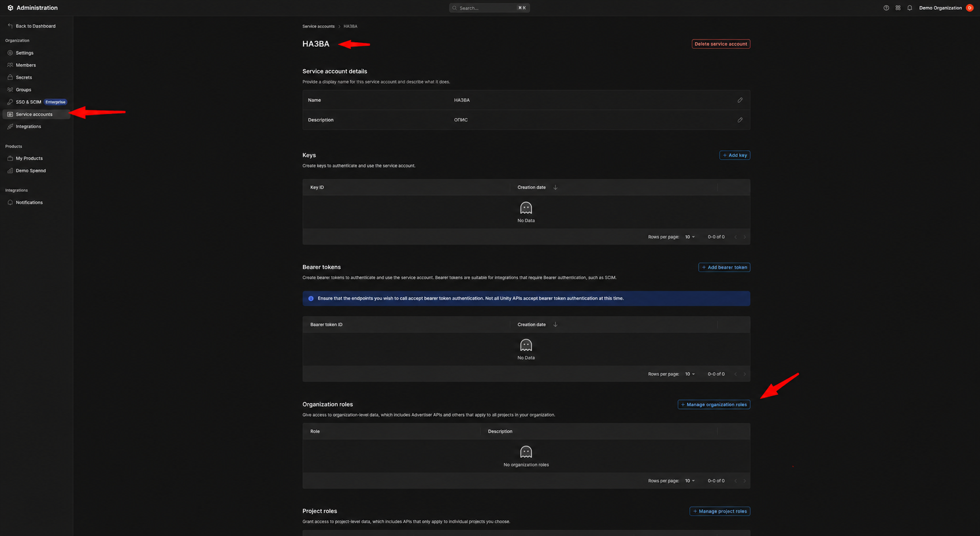Click Add key button
The height and width of the screenshot is (536, 980).
coord(734,155)
